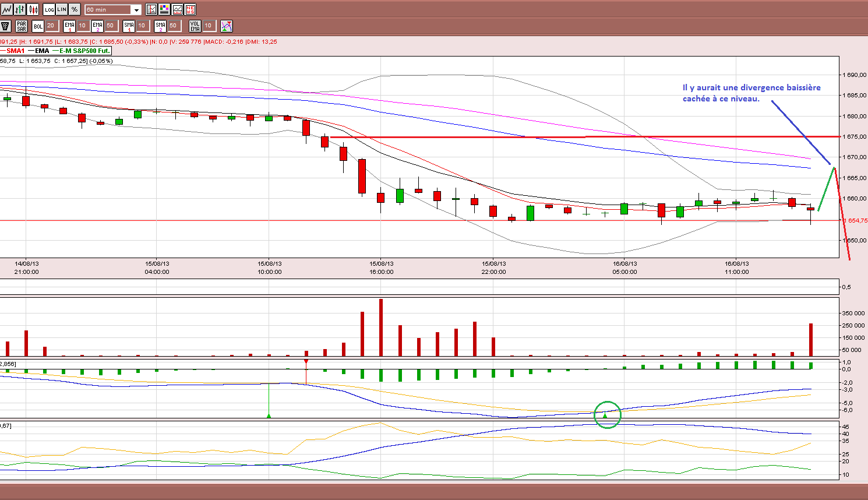Edit the EMA 2 period field 50
Screen dimensions: 868x500
[x=111, y=26]
